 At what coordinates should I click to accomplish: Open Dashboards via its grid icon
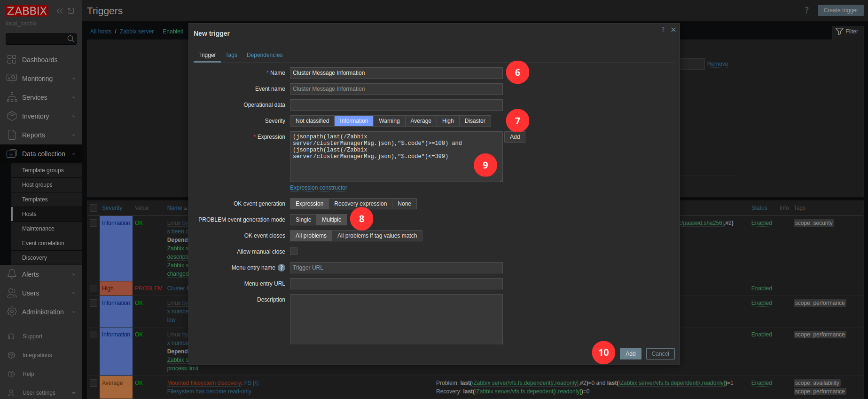pyautogui.click(x=12, y=59)
